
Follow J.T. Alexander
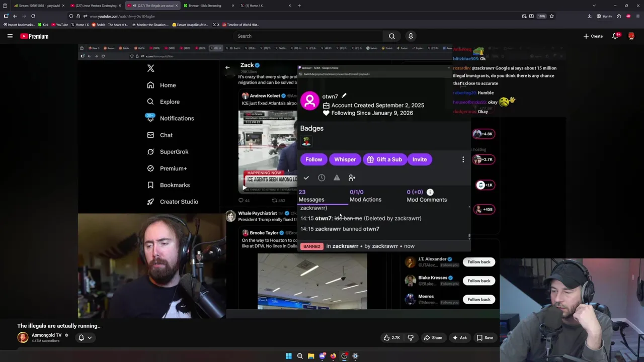click(479, 262)
